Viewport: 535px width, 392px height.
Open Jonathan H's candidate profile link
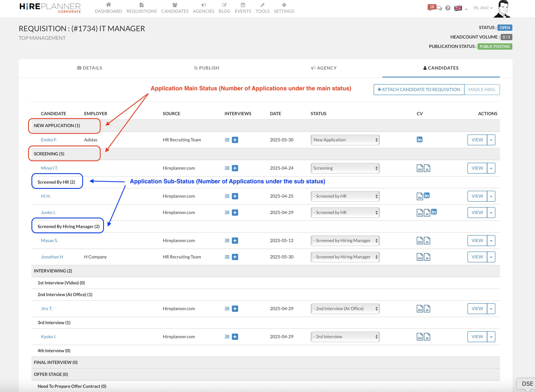52,257
